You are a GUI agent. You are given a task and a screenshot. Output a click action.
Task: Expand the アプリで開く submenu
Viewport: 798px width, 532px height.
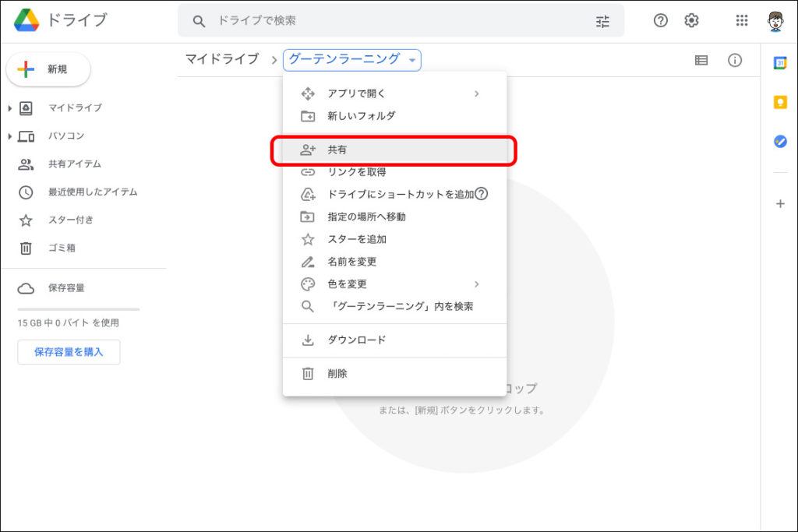tap(394, 93)
